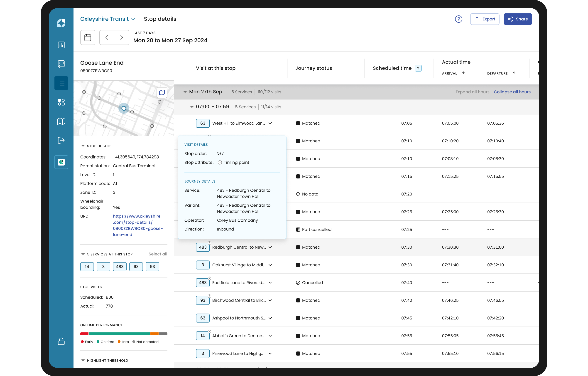Click the lock icon in sidebar
This screenshot has width=588, height=376.
pos(61,341)
